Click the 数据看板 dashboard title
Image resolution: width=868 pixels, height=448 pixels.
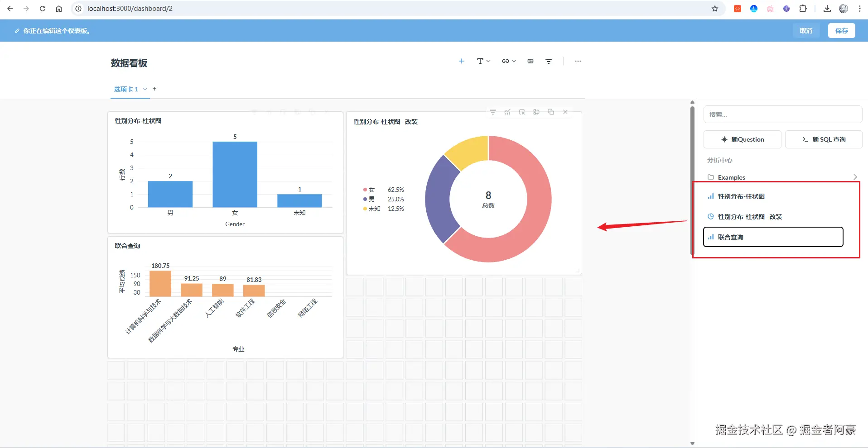click(129, 63)
